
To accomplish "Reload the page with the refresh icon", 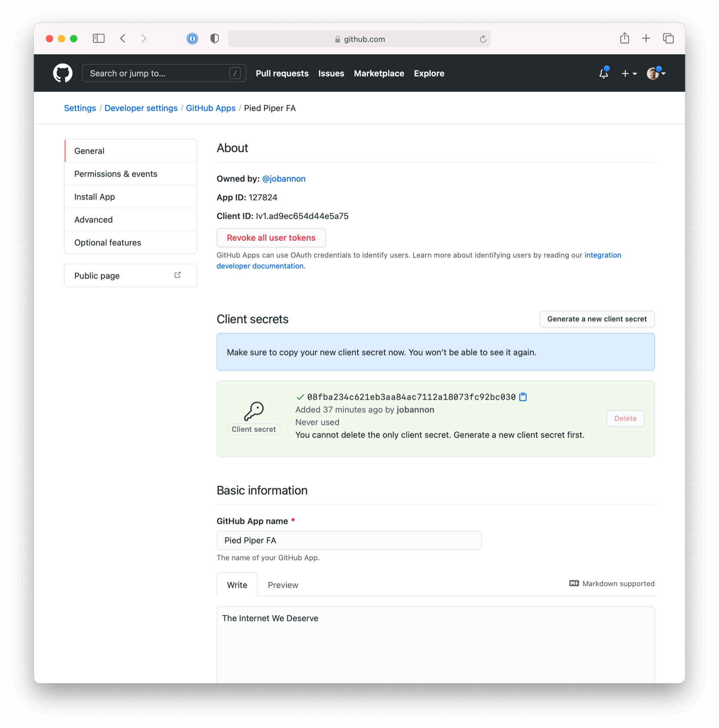I will (483, 39).
